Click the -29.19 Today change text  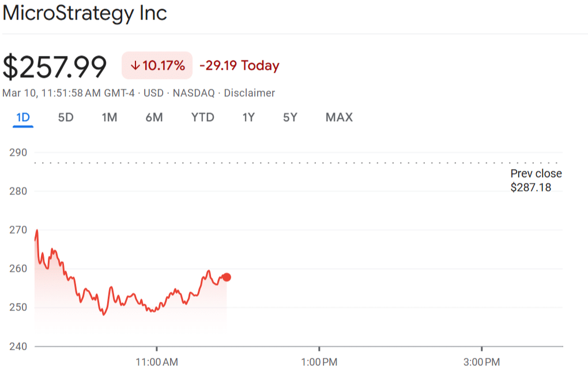[239, 66]
